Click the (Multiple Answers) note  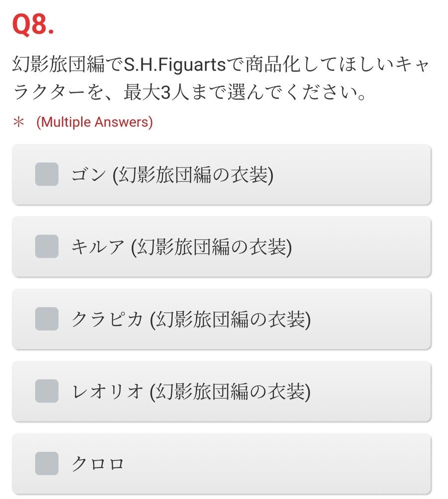point(95,122)
